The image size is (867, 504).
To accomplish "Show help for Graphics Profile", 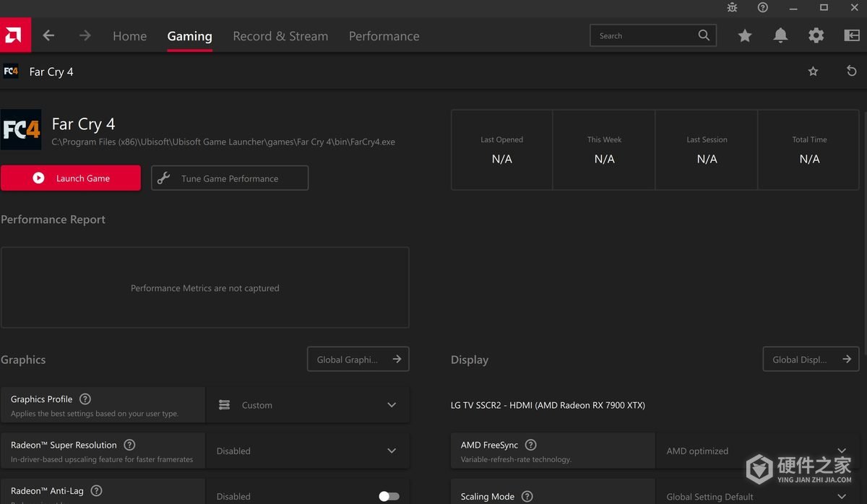I will pyautogui.click(x=85, y=399).
